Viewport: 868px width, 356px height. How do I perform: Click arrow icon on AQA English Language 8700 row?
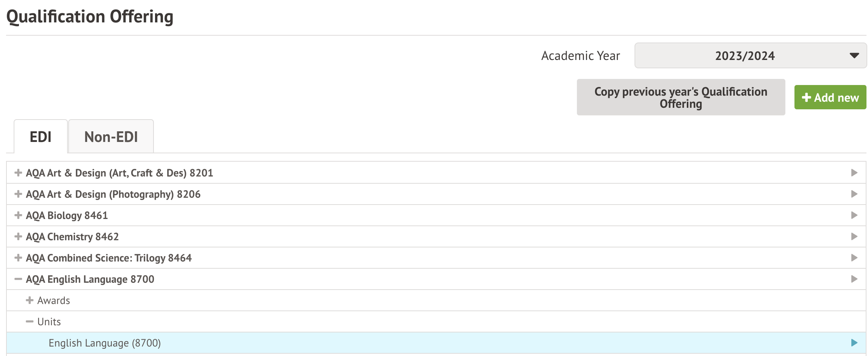tap(854, 279)
